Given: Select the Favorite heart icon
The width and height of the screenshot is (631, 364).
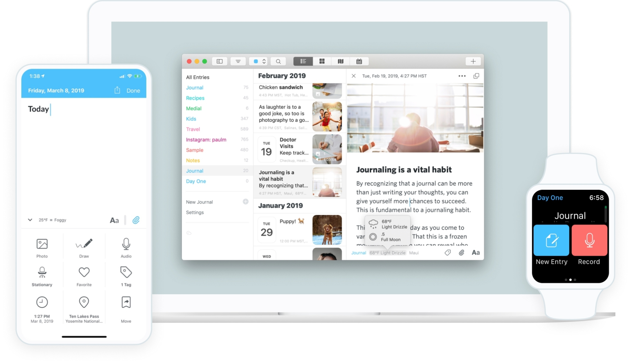Looking at the screenshot, I should pos(84,272).
